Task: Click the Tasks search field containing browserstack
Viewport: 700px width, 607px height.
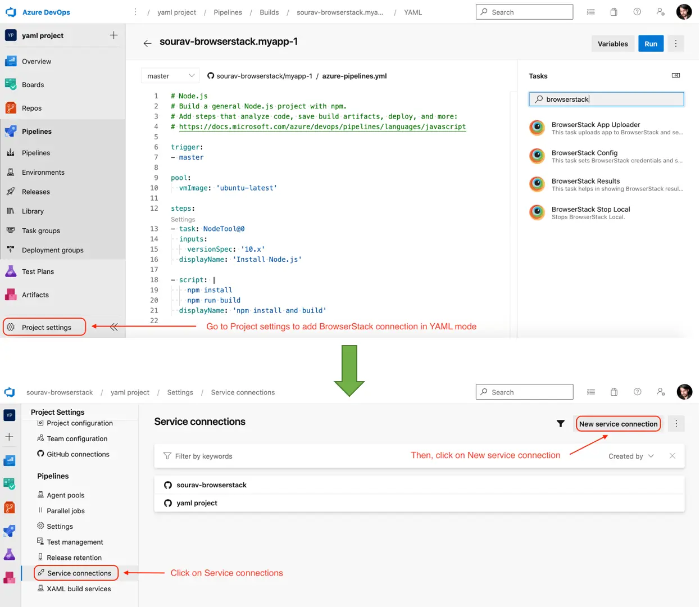Action: click(x=607, y=99)
